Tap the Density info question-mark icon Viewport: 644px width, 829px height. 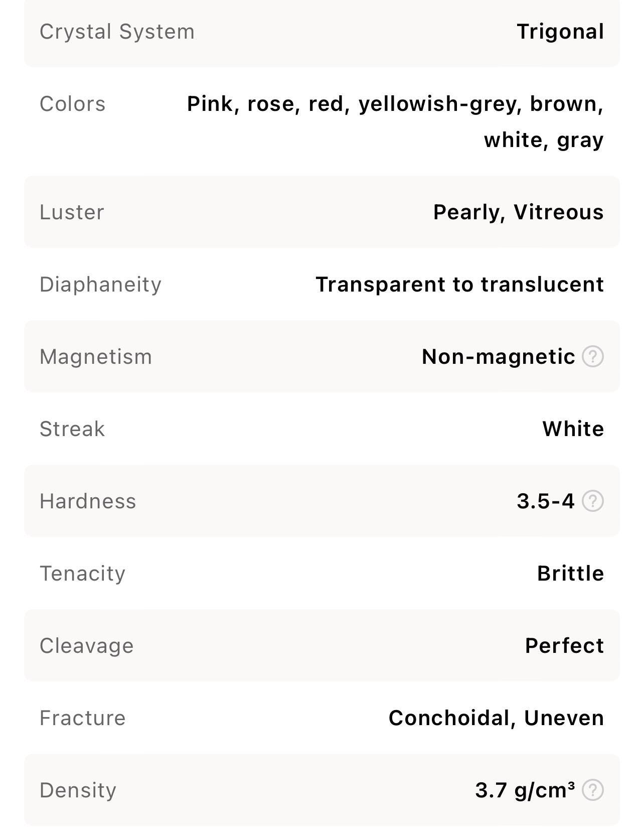[593, 790]
